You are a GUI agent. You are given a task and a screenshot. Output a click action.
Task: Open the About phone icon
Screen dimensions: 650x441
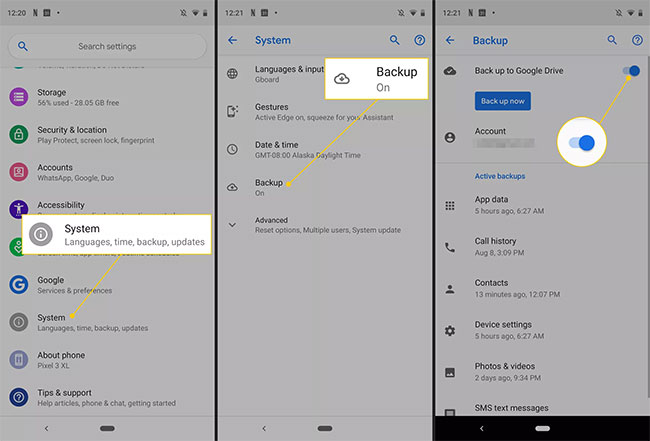click(19, 360)
